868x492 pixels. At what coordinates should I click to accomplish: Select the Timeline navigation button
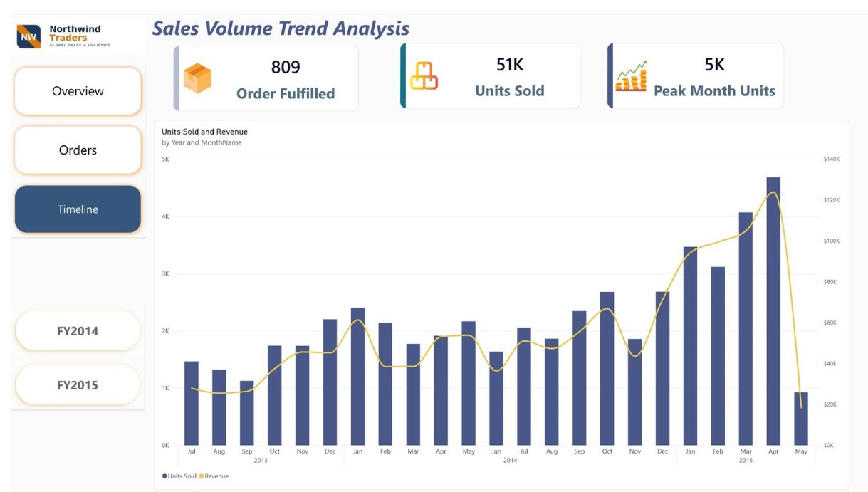coord(78,209)
